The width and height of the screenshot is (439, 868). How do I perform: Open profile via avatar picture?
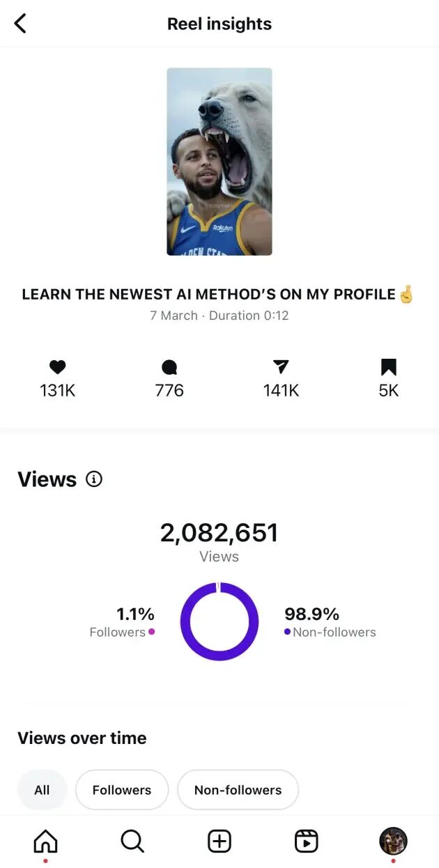[x=393, y=841]
